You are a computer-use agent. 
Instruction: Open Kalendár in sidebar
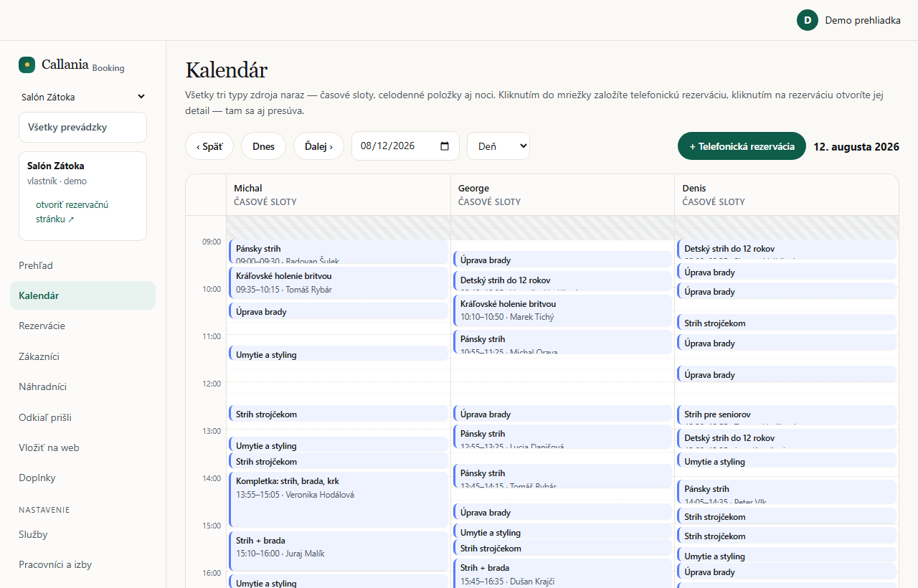(x=82, y=295)
